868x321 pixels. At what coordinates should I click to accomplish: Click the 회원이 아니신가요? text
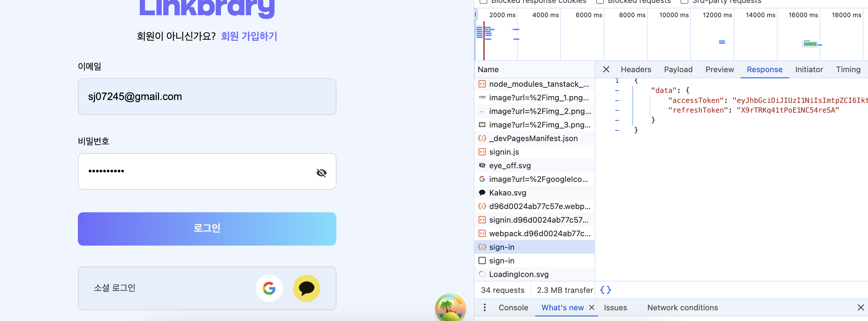click(176, 36)
